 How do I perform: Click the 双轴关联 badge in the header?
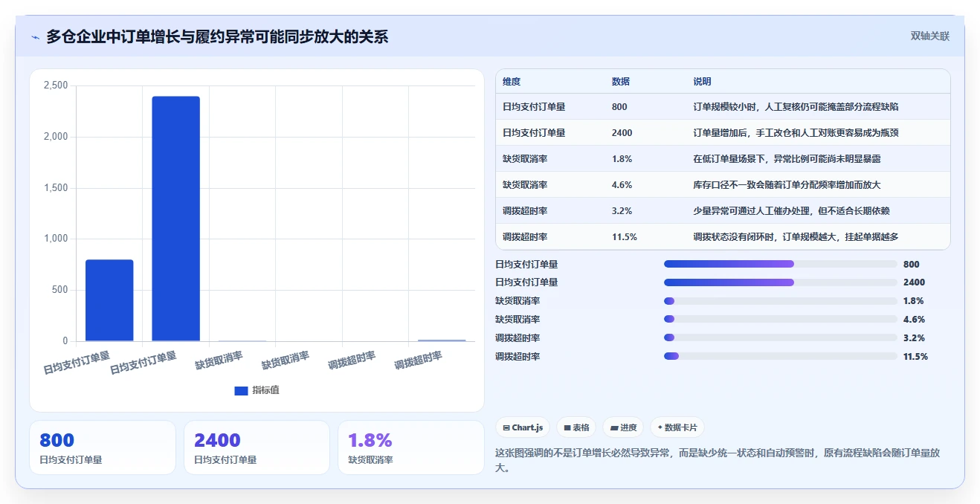930,36
